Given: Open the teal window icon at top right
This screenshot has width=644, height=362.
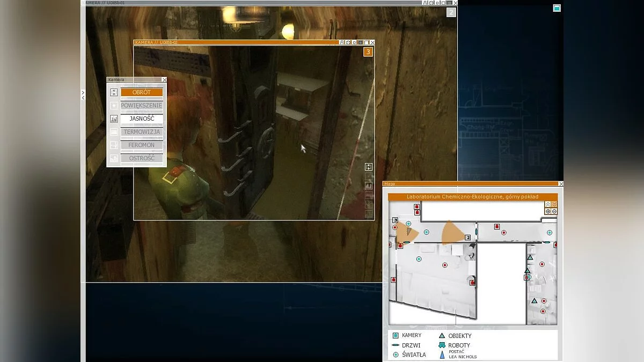Looking at the screenshot, I should (x=557, y=8).
